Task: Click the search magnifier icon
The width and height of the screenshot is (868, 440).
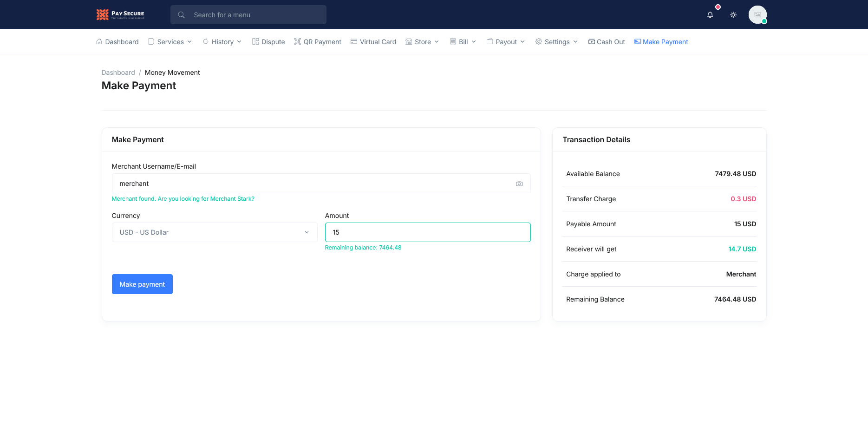Action: [x=181, y=14]
